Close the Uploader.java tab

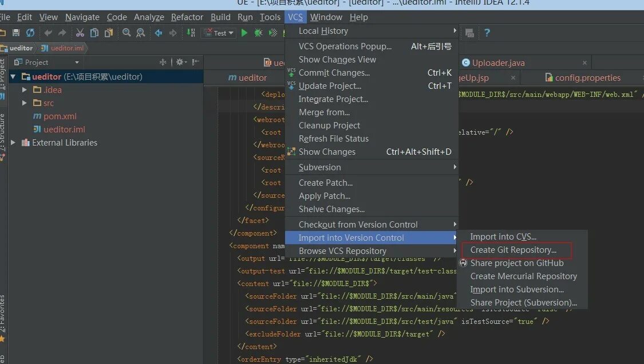tap(584, 63)
